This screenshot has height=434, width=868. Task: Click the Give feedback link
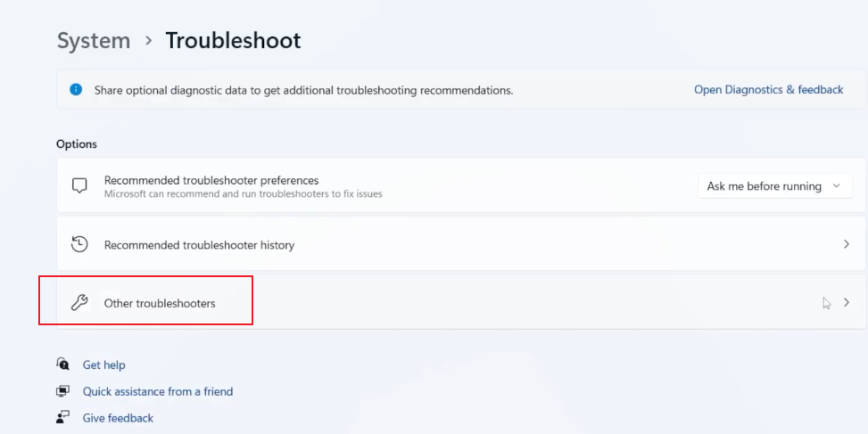(118, 418)
